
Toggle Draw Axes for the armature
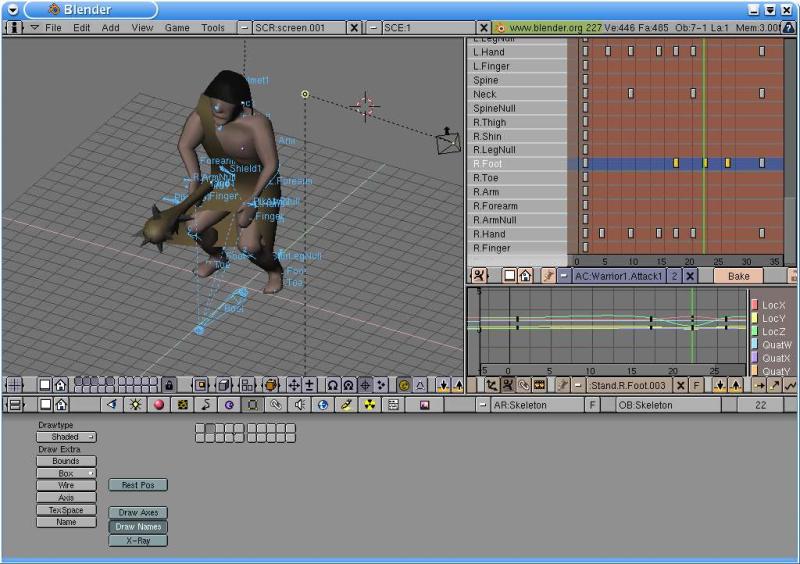tap(138, 513)
